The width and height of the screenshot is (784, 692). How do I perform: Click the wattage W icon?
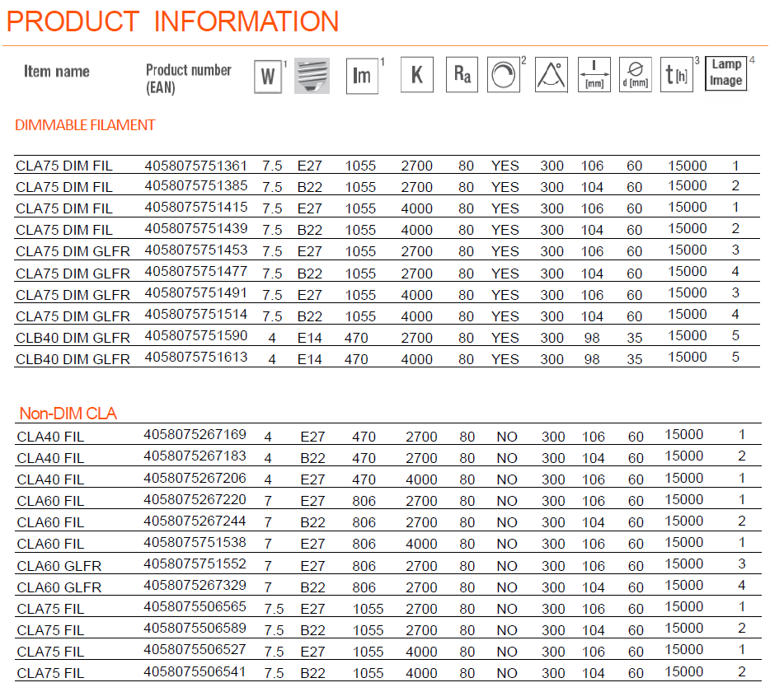[x=267, y=77]
